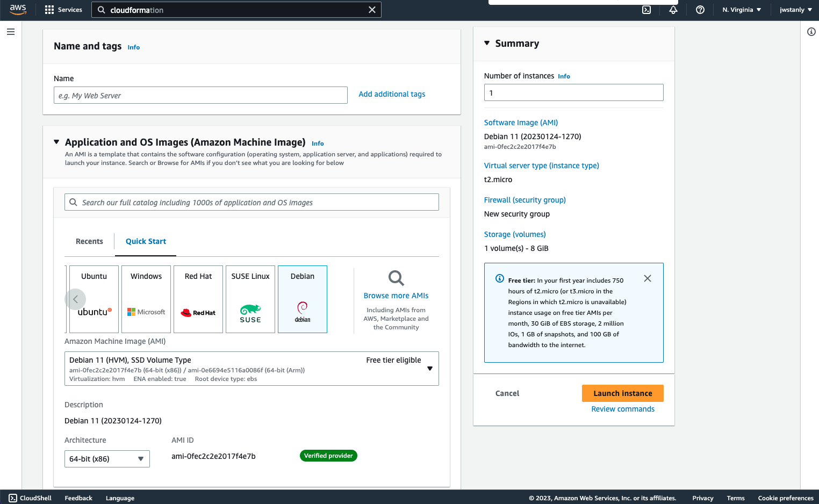819x504 pixels.
Task: Open CloudShell icon in top navigation bar
Action: tap(646, 10)
